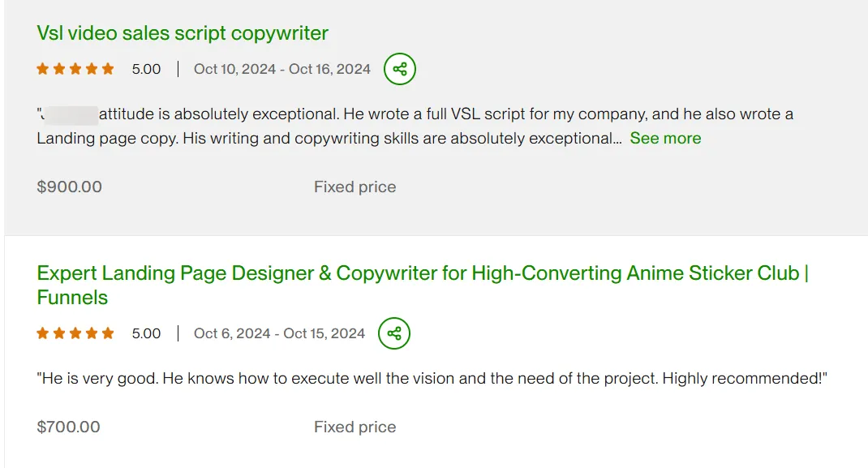This screenshot has height=468, width=868.
Task: Click Fixed price label next to $700.00
Action: click(355, 427)
